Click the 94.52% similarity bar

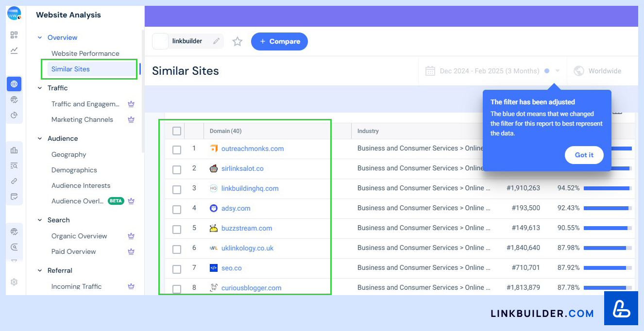click(x=608, y=188)
